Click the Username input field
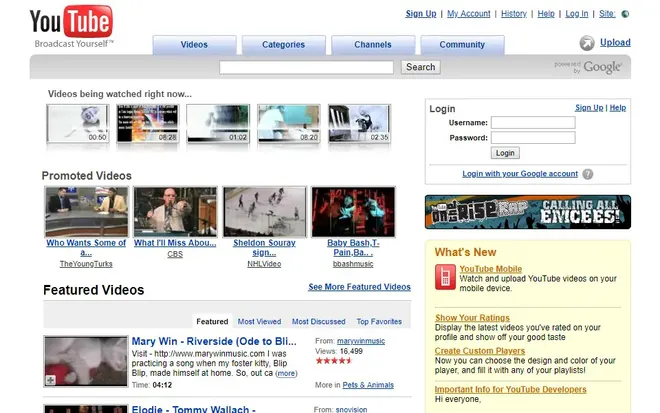Screen dimensions: 660x413 [x=533, y=123]
